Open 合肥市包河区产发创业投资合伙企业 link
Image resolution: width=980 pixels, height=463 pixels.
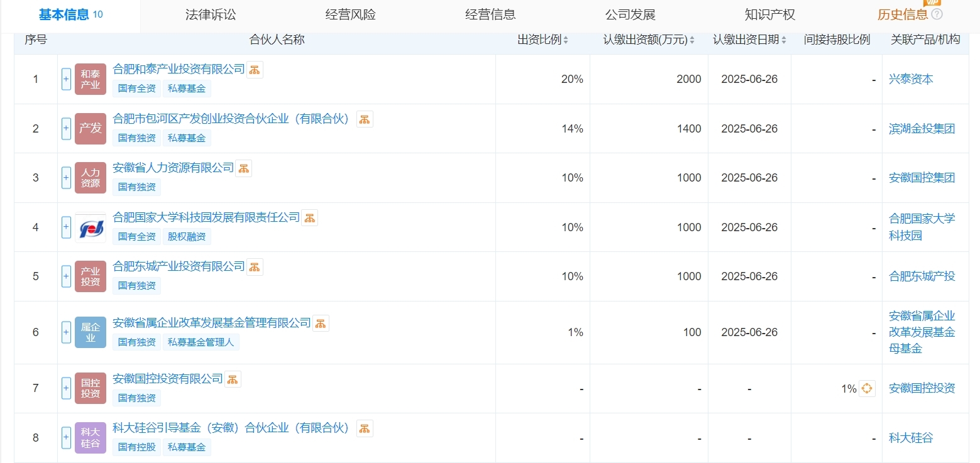pos(233,119)
